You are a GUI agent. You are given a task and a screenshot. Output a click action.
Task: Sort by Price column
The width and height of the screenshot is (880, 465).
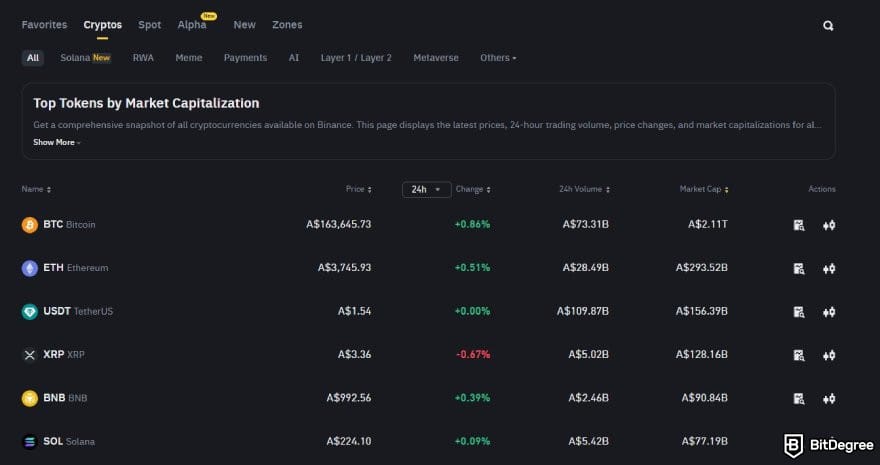click(x=359, y=189)
